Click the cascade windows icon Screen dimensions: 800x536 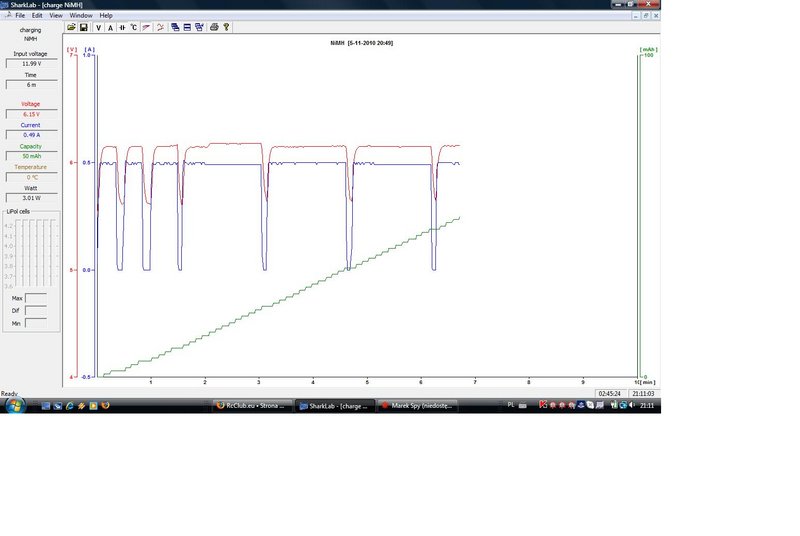175,27
